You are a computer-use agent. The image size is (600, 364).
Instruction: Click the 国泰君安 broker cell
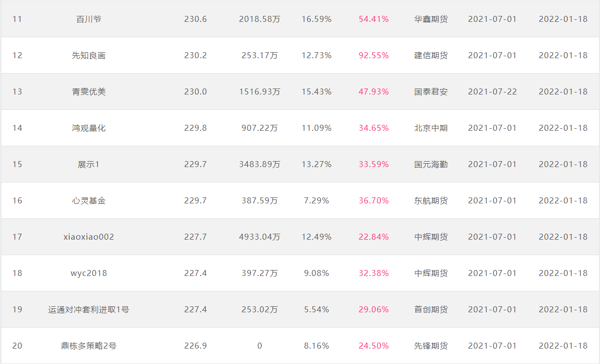(431, 92)
